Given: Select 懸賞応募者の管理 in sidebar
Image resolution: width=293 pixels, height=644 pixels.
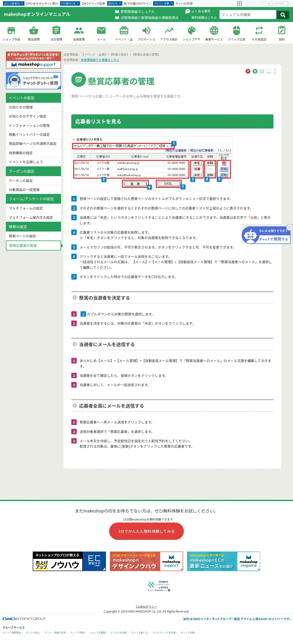Looking at the screenshot, I should pyautogui.click(x=33, y=245).
